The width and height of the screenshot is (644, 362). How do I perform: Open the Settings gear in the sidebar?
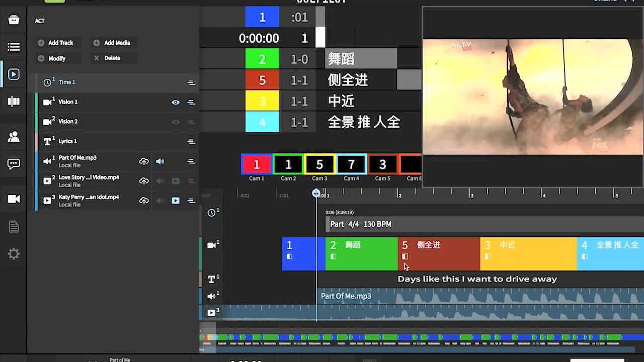(x=14, y=253)
